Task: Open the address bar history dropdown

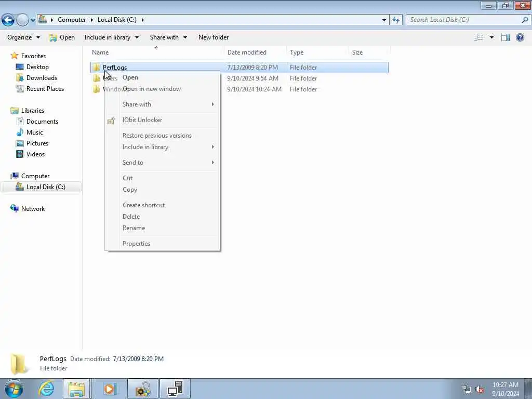Action: [x=384, y=20]
